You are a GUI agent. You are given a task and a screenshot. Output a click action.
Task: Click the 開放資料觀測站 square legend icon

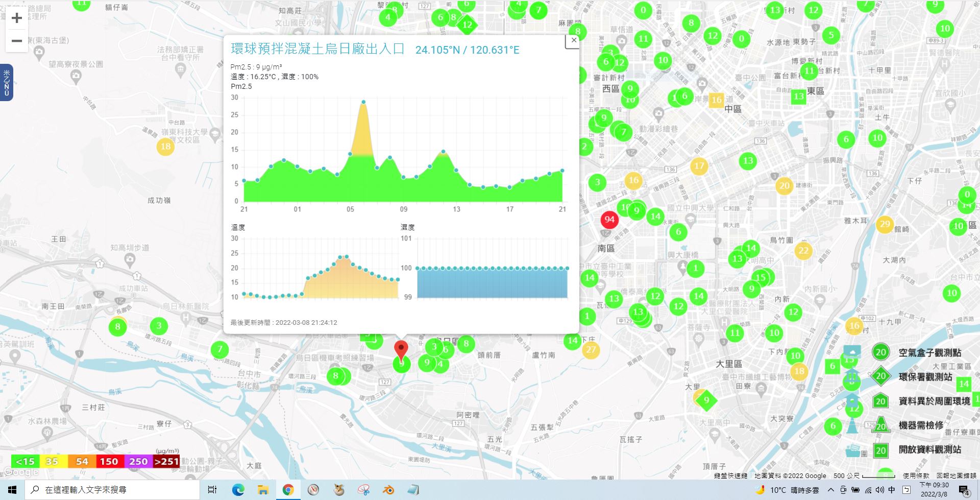tap(880, 450)
